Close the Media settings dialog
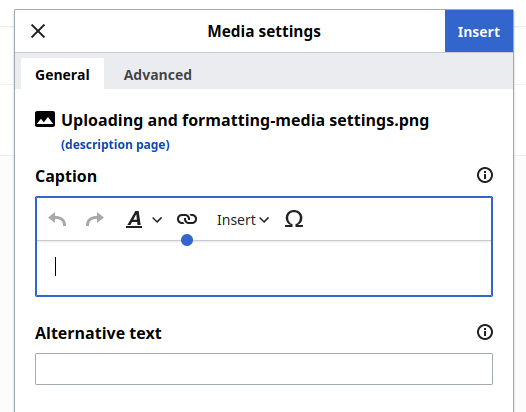The image size is (526, 412). tap(38, 31)
